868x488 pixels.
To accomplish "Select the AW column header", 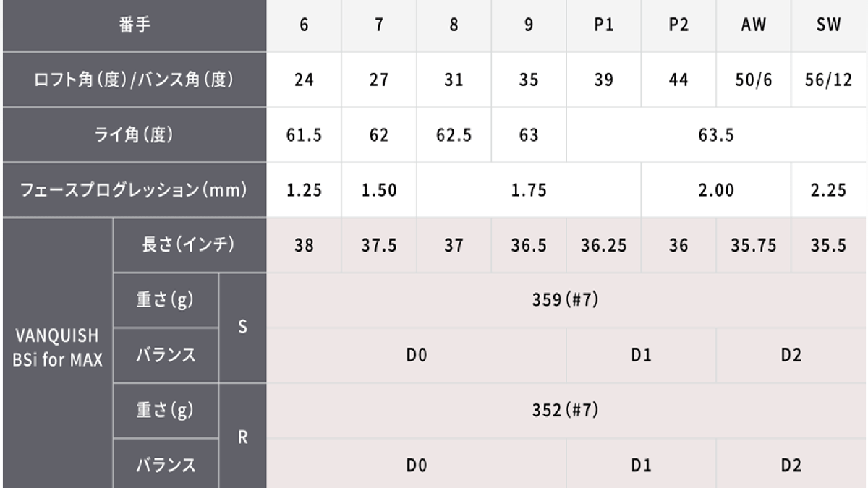I will point(754,25).
